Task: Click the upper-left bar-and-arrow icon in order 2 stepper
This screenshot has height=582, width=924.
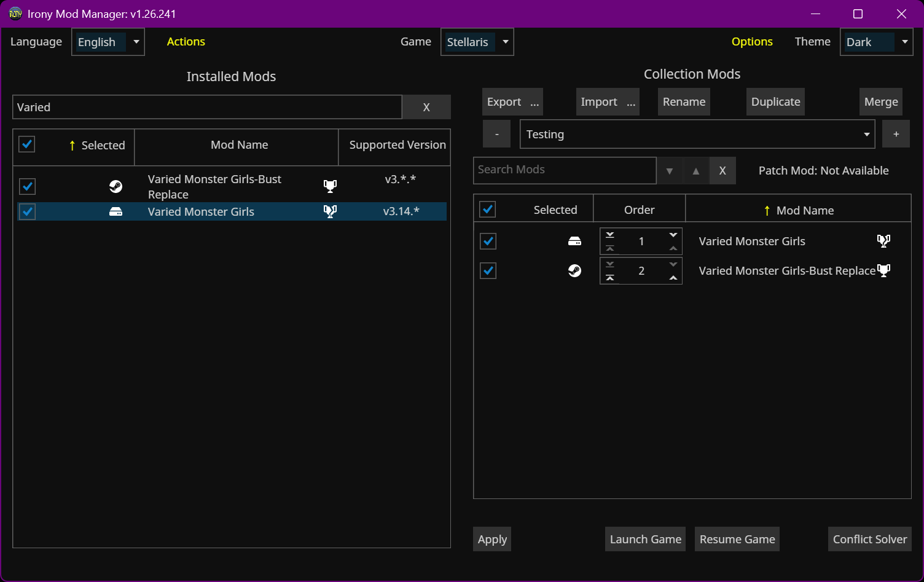Action: (x=610, y=264)
